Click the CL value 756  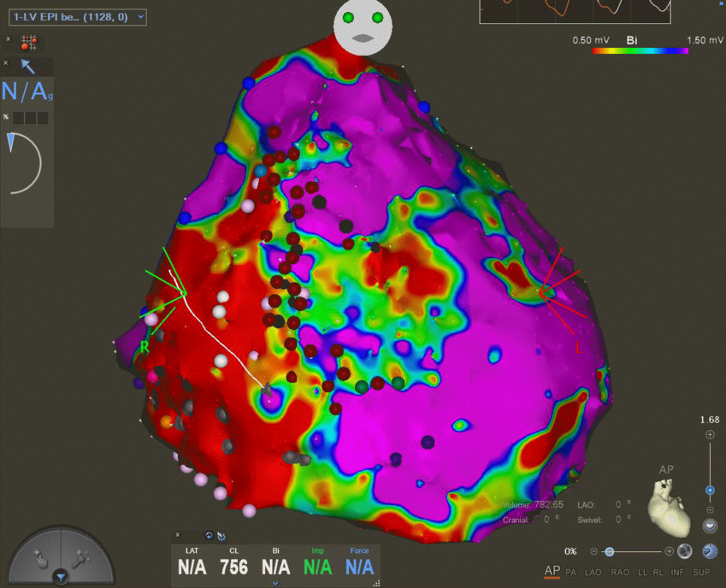tap(233, 567)
